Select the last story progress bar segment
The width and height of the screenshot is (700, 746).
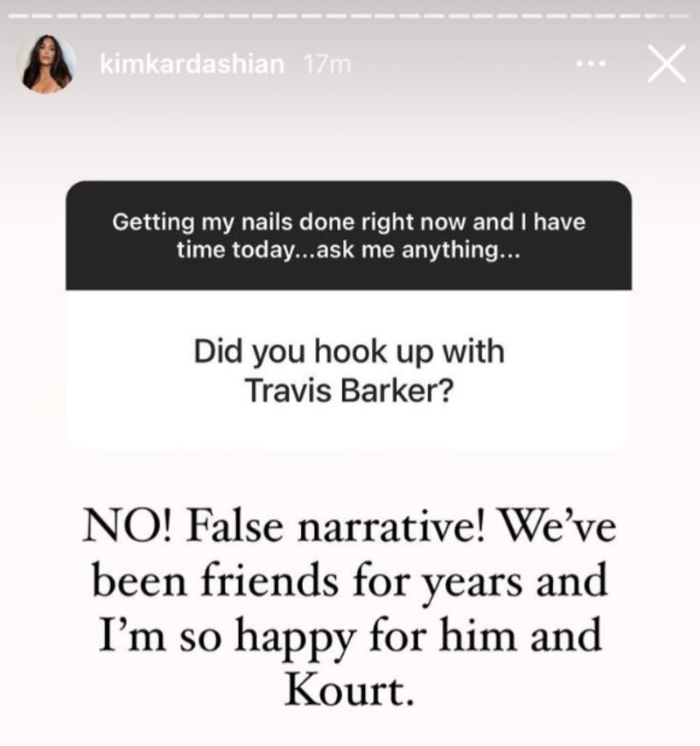point(679,16)
